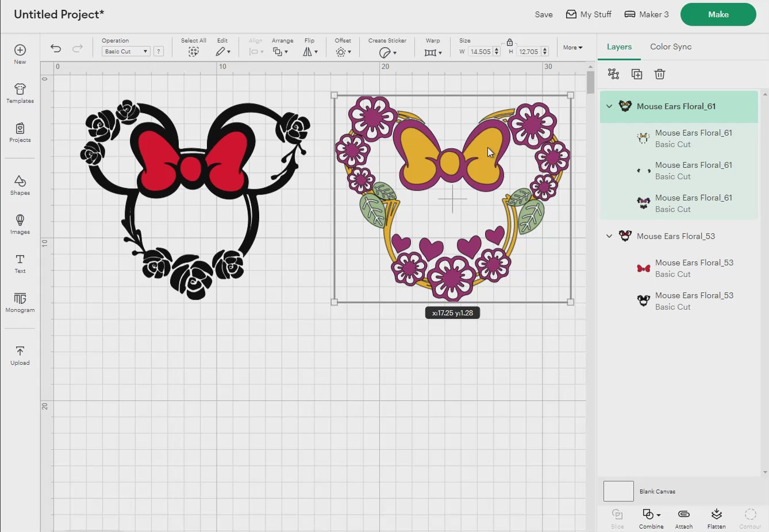This screenshot has height=532, width=769.
Task: Click the Flatten button
Action: tap(716, 518)
